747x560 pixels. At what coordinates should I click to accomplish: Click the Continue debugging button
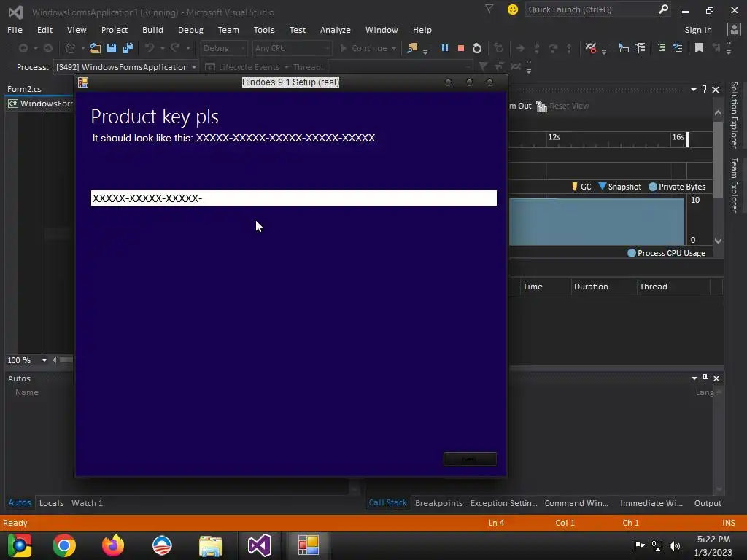[x=365, y=48]
